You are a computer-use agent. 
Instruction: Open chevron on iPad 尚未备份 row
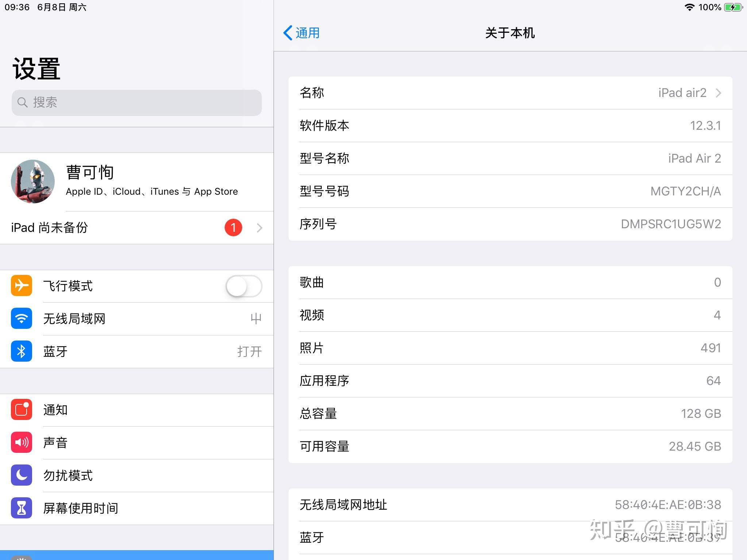pyautogui.click(x=259, y=228)
